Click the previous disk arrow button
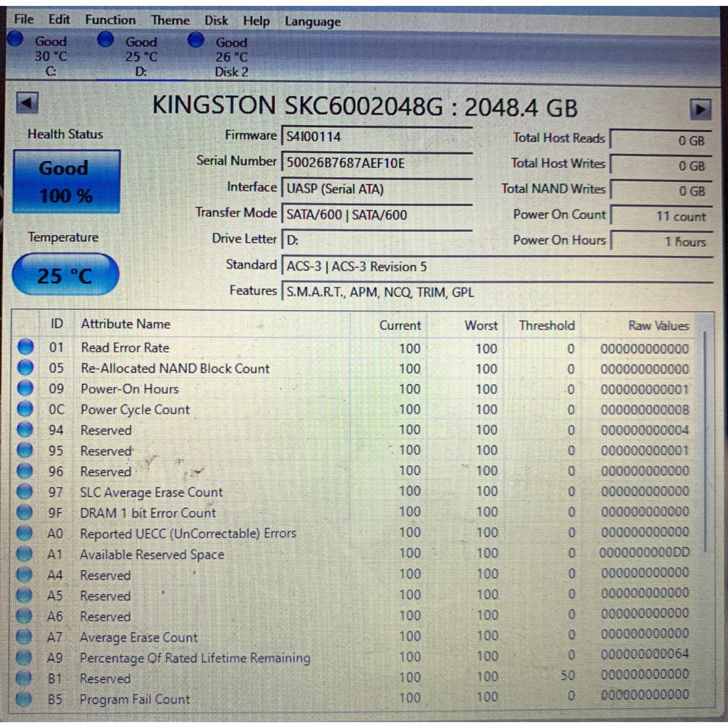This screenshot has width=728, height=728. 27,103
